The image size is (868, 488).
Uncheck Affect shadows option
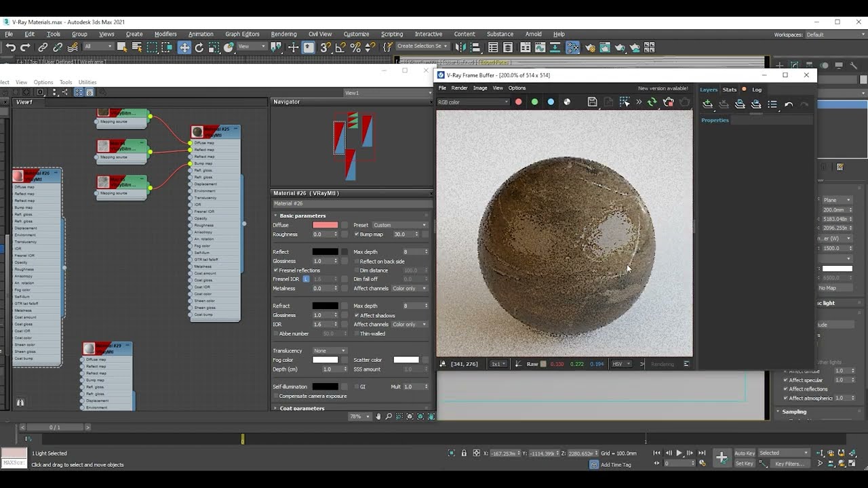pos(357,315)
